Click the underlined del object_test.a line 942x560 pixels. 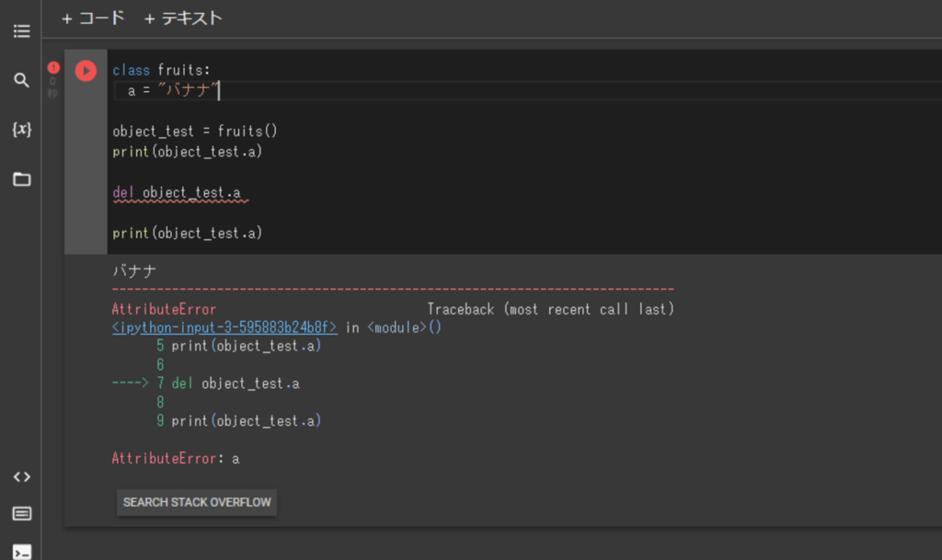[177, 193]
